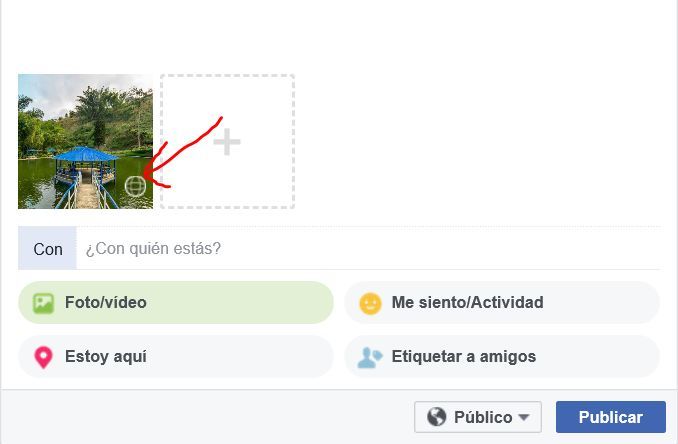Click the dashed add-more-photos box

tap(227, 141)
